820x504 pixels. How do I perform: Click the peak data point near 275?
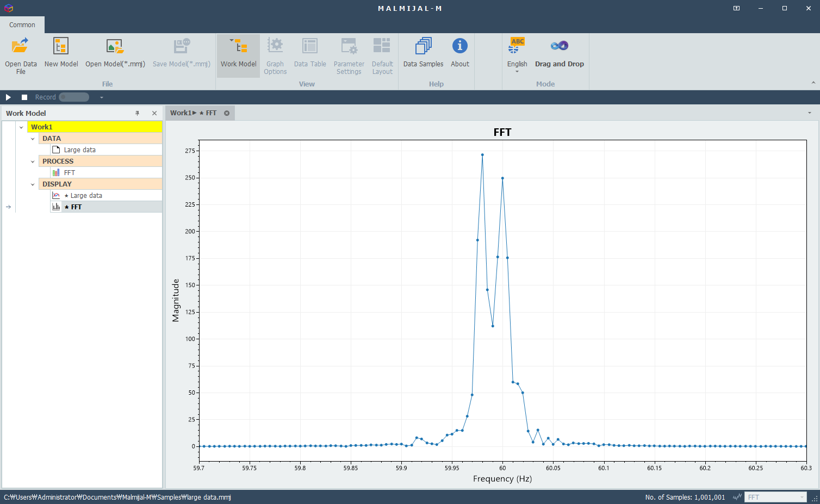pyautogui.click(x=482, y=155)
